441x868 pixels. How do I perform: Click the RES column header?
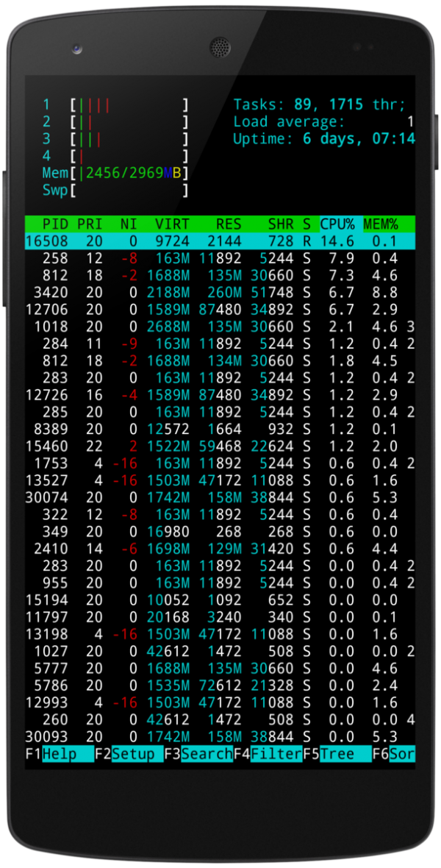[229, 224]
